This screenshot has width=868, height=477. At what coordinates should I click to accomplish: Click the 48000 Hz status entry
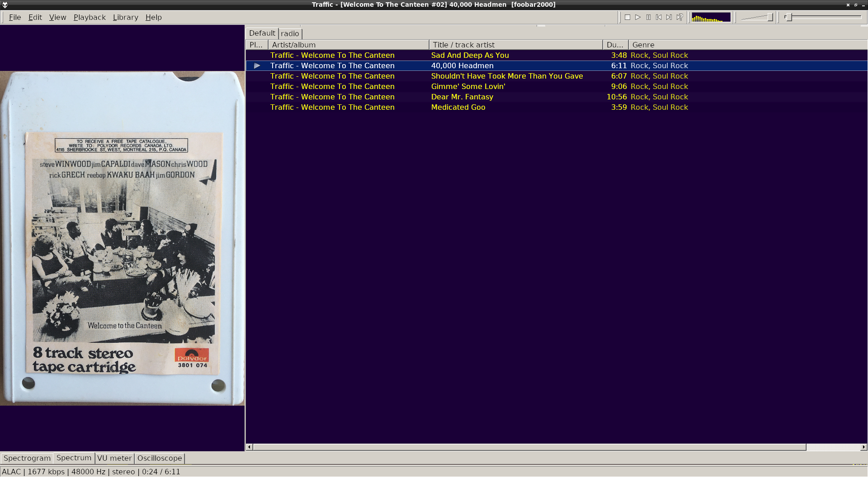click(88, 472)
